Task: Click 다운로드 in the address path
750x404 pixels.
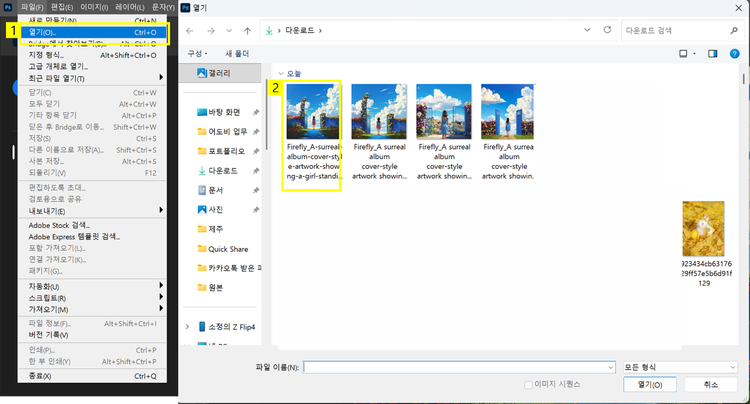Action: 299,30
